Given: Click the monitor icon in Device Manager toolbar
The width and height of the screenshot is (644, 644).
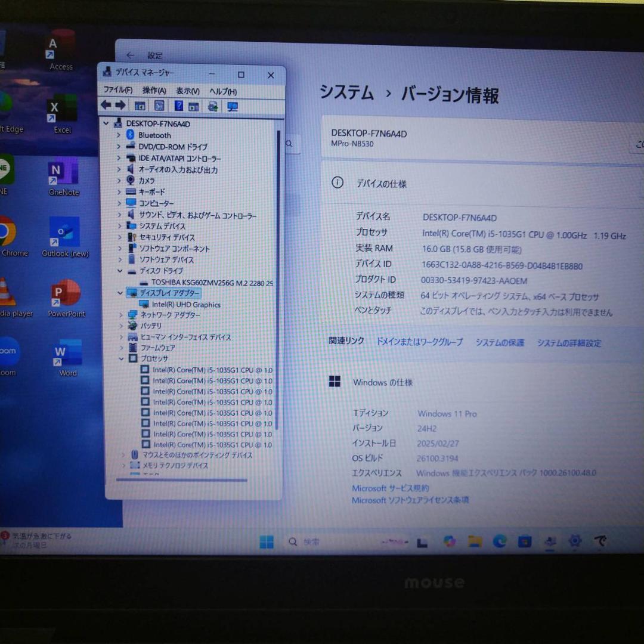Looking at the screenshot, I should click(233, 107).
